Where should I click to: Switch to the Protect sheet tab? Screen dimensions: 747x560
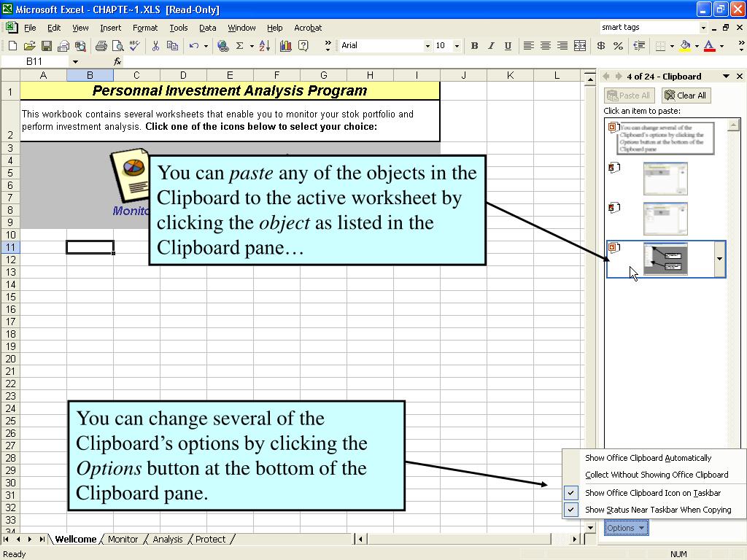[210, 539]
